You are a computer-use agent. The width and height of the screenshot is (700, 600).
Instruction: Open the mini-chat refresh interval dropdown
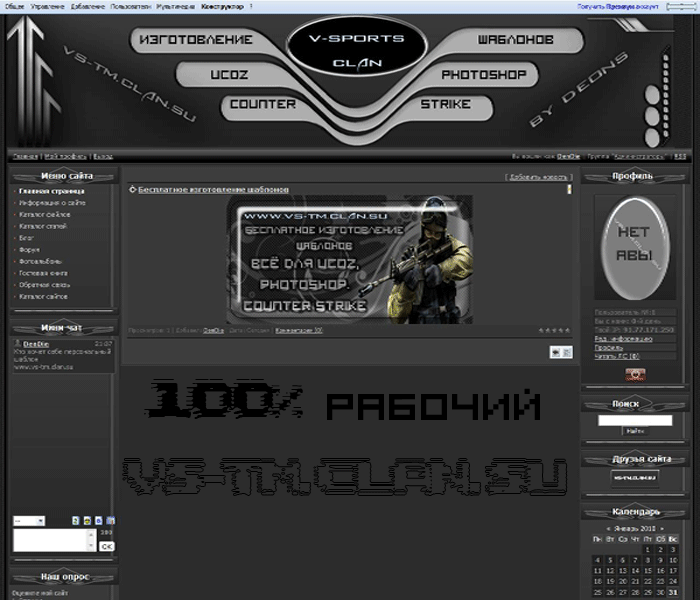click(x=29, y=521)
